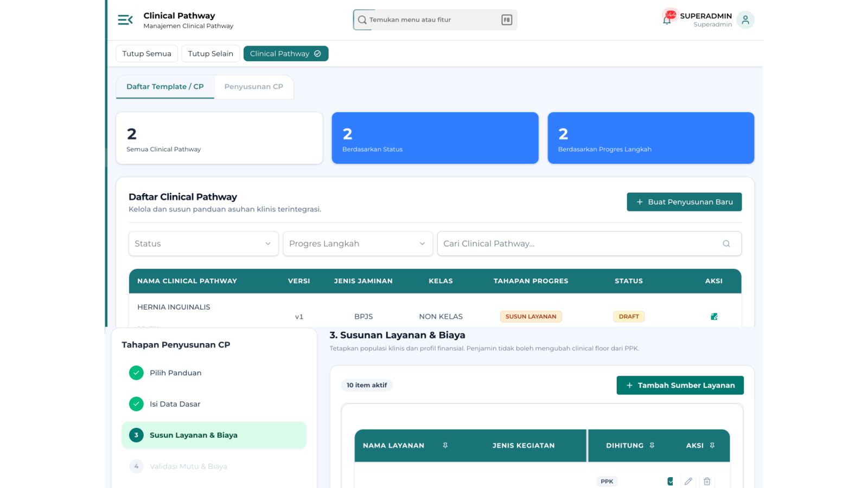
Task: Click the search magnifier in the top menu search
Action: pos(362,20)
